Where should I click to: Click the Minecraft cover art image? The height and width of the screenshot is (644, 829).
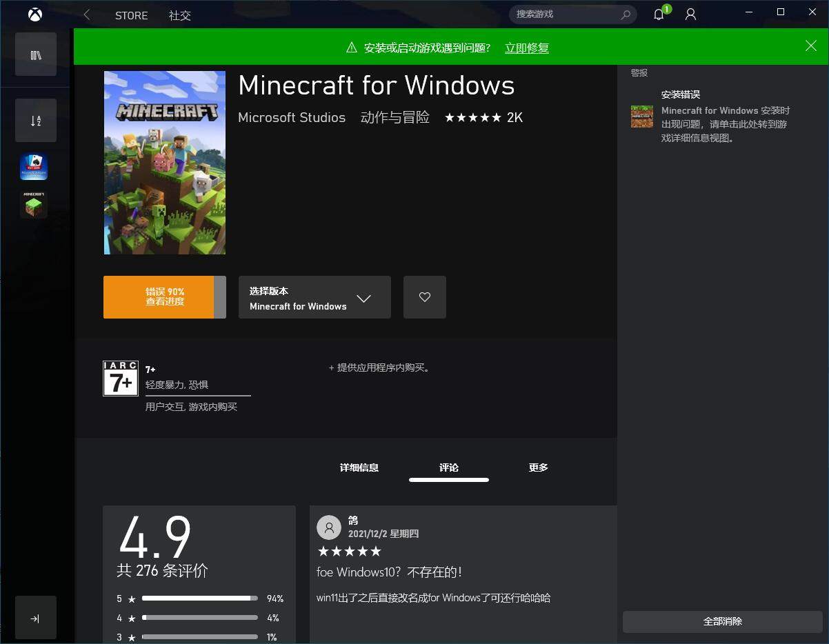click(165, 163)
